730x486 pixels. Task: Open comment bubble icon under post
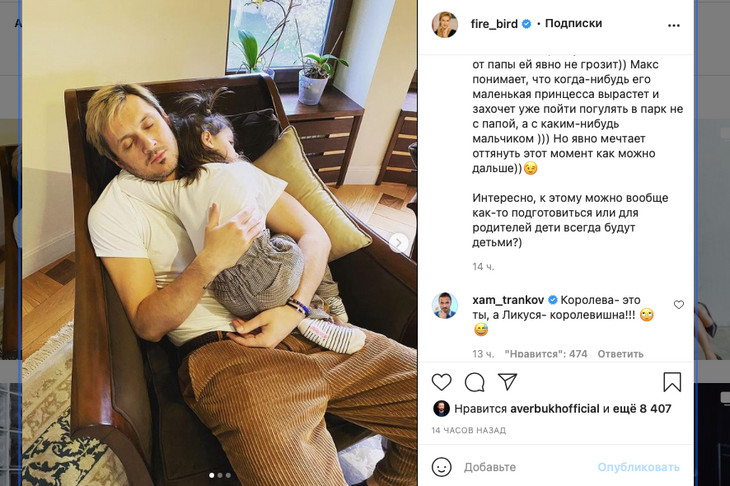[474, 382]
